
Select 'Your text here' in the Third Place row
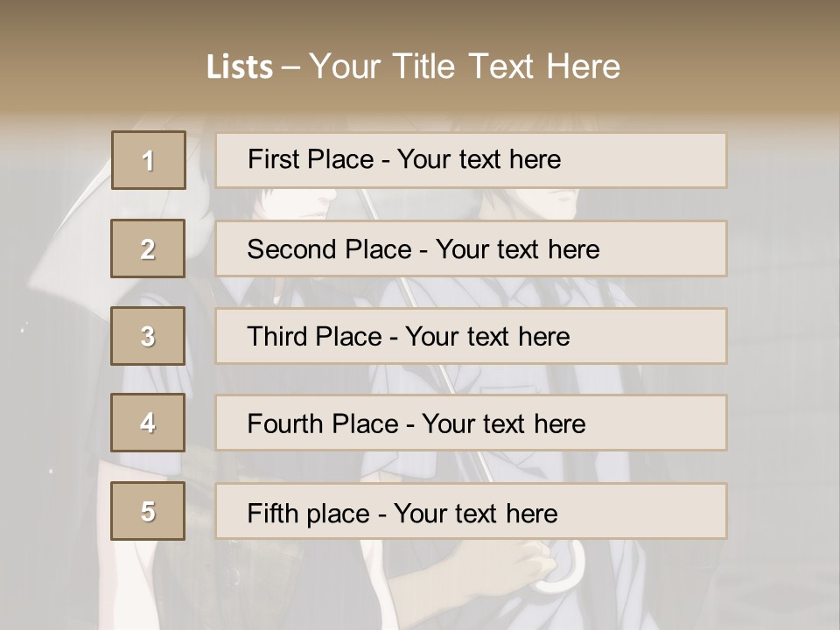[487, 337]
